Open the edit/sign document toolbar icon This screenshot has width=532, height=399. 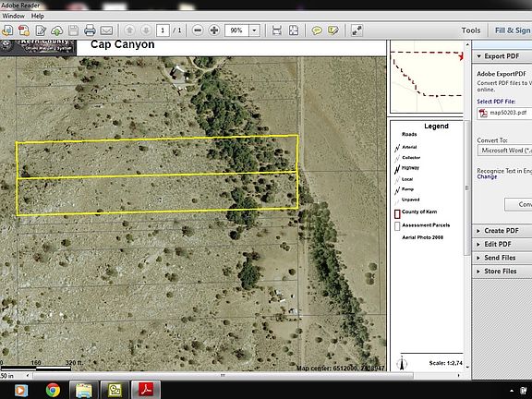41,30
